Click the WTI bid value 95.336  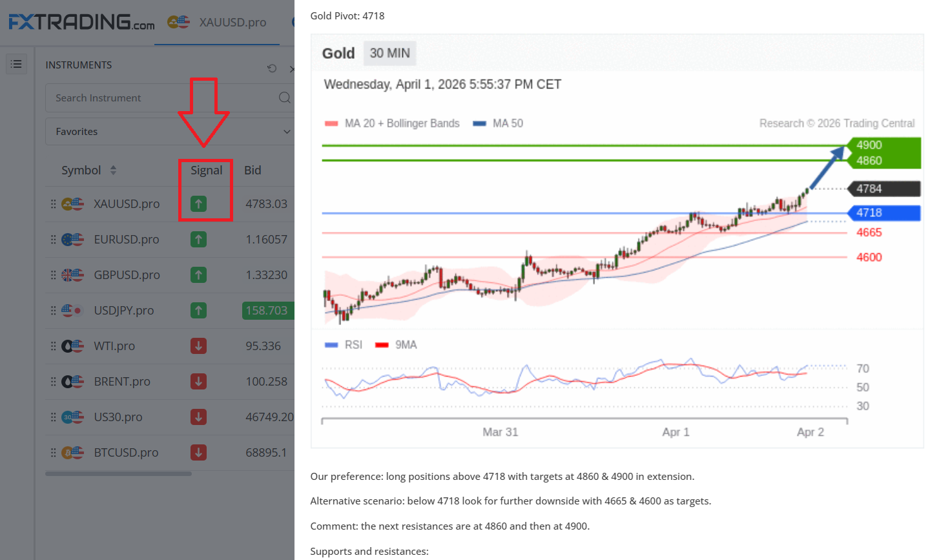263,346
